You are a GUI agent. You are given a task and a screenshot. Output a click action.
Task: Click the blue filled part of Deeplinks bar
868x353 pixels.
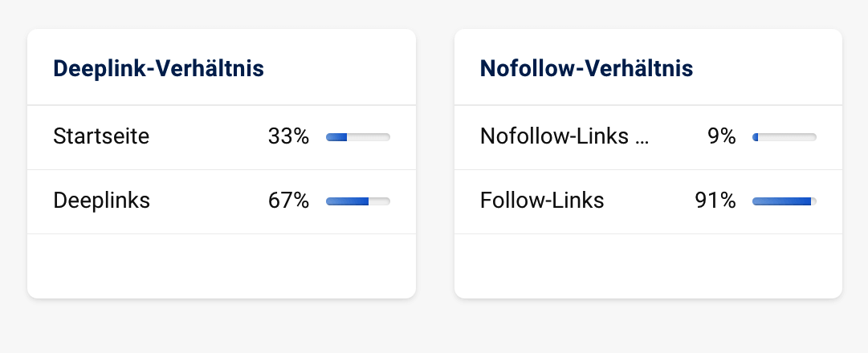pyautogui.click(x=347, y=201)
